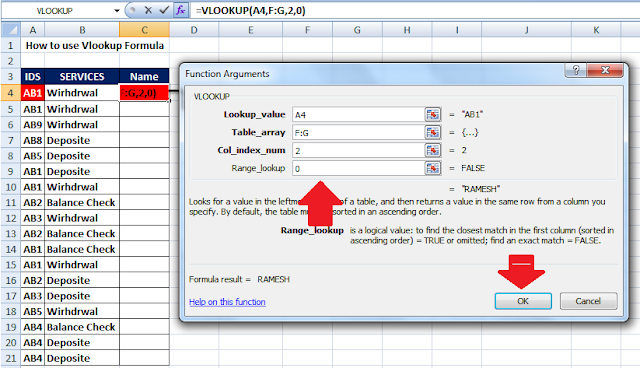
Task: Close the Function Arguments dialog
Action: pos(605,70)
